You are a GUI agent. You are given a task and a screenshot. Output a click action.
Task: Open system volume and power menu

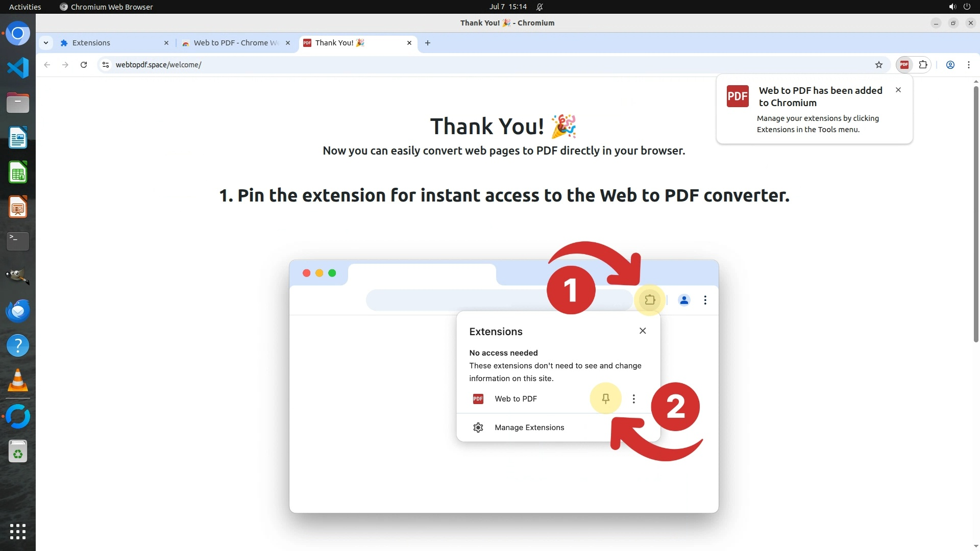coord(959,7)
